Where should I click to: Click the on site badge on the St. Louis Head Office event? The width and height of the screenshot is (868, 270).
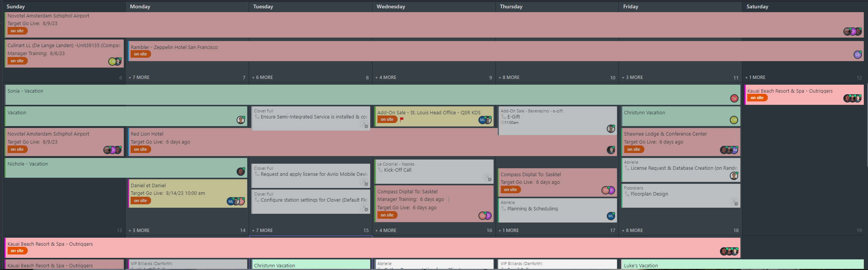coord(387,119)
